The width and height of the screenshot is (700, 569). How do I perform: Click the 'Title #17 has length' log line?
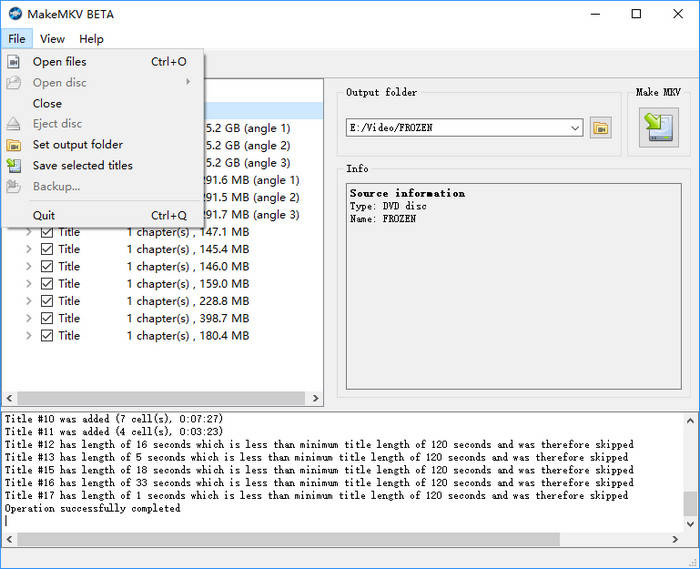[x=317, y=495]
